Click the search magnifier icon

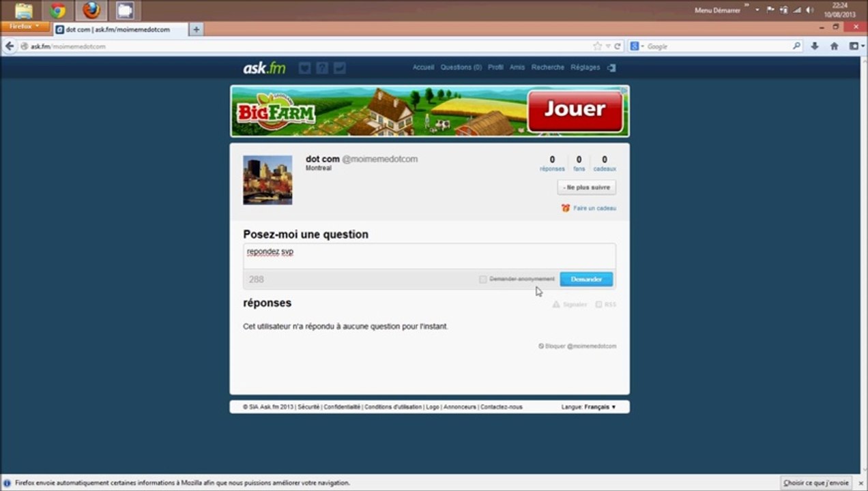(796, 46)
